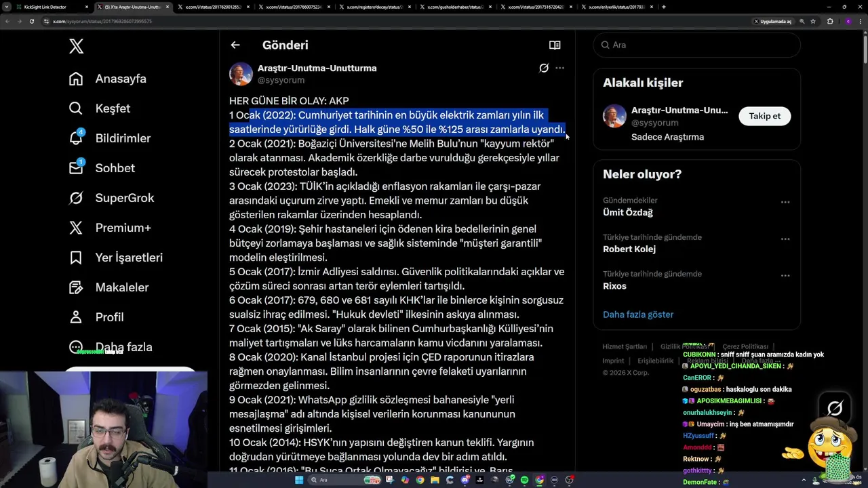The image size is (868, 488).
Task: Open the Windows Start menu
Action: click(299, 480)
